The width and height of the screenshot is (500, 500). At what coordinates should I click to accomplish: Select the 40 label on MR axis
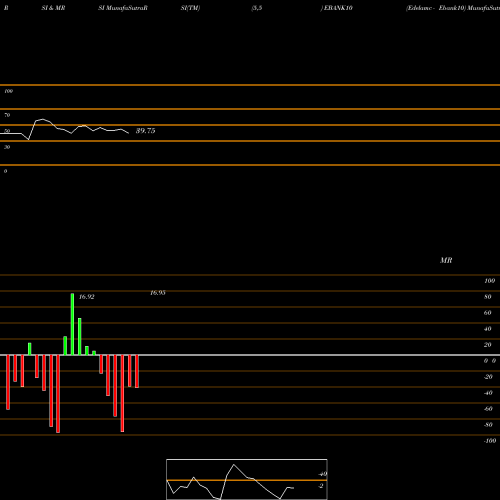point(487,329)
